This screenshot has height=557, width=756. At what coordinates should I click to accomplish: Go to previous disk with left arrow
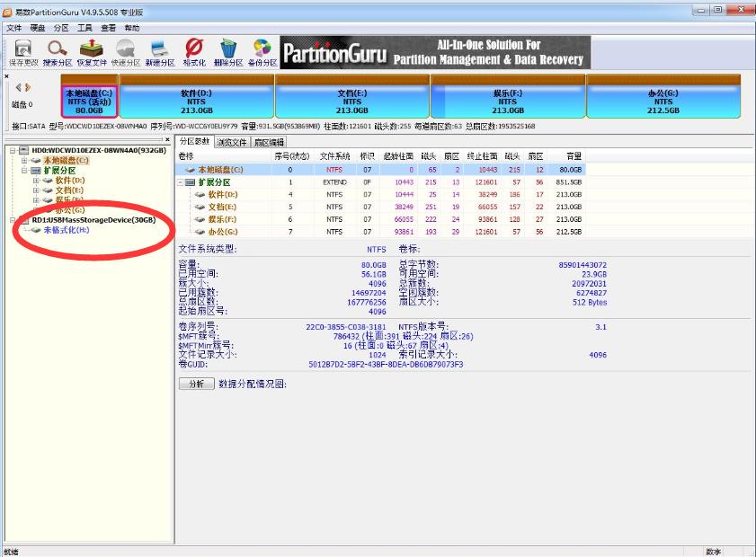[18, 87]
